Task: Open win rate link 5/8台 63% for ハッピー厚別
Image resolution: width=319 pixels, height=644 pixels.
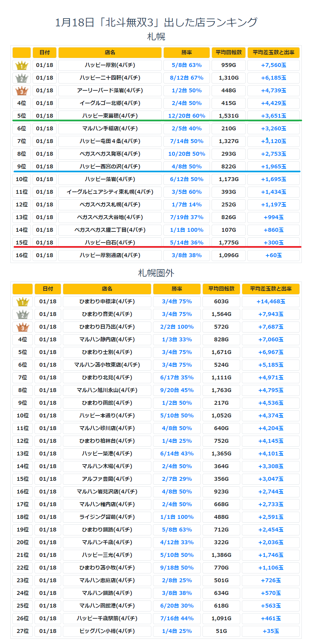Action: pyautogui.click(x=187, y=65)
